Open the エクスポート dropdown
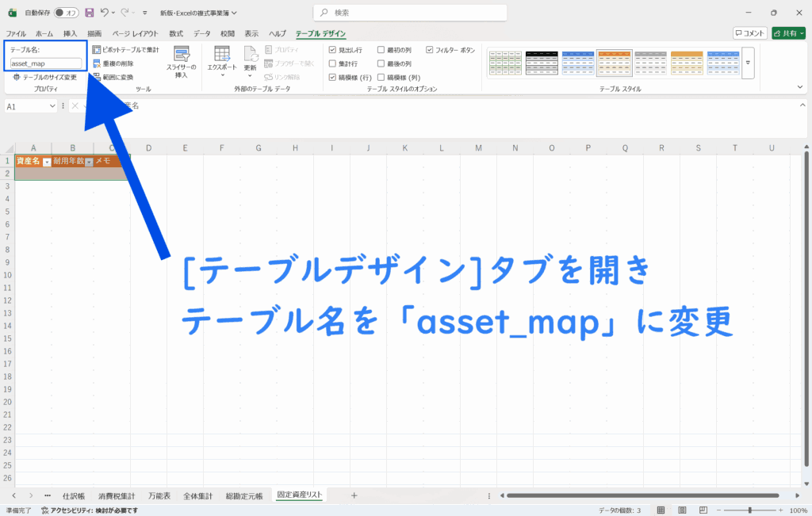812x516 pixels. click(x=222, y=61)
